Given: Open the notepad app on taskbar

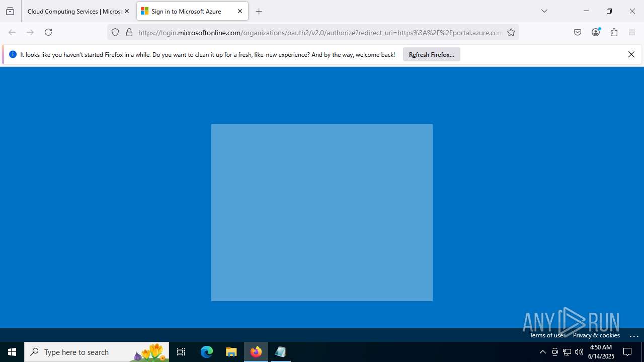Looking at the screenshot, I should pos(280,352).
